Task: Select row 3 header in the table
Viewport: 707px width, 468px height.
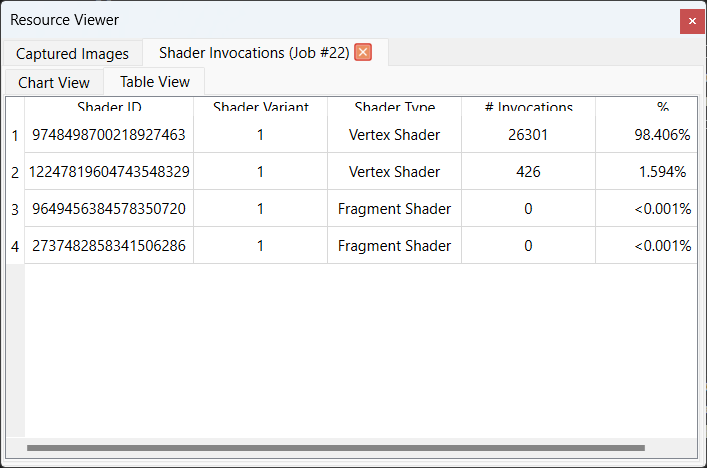Action: click(15, 209)
